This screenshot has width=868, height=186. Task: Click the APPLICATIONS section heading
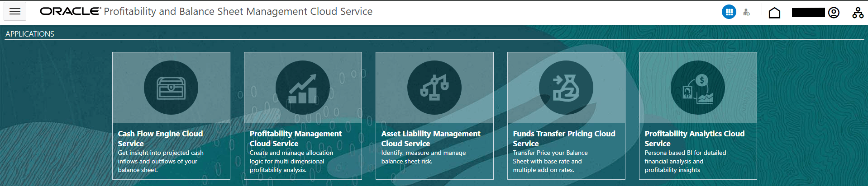click(x=30, y=34)
